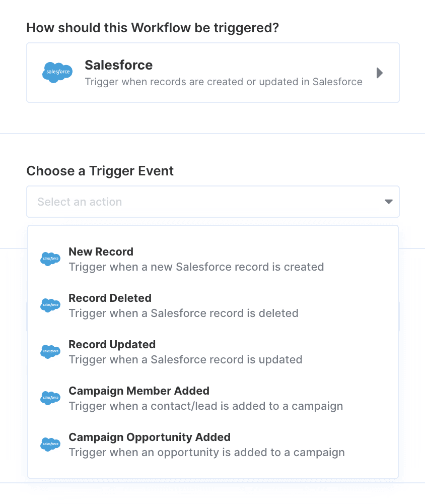Select the Campaign Member Added option
Viewport: 425px width, 504px height.
[139, 391]
